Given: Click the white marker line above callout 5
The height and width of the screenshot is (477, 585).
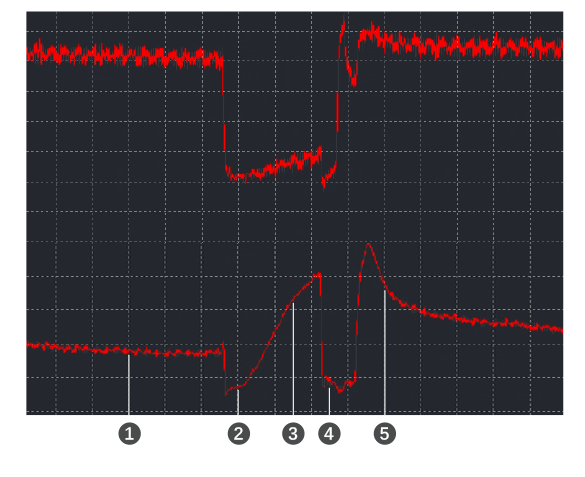Looking at the screenshot, I should coord(385,352).
